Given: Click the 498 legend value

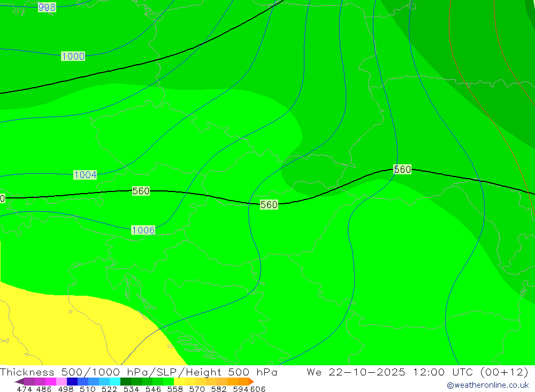Looking at the screenshot, I should [x=65, y=389].
